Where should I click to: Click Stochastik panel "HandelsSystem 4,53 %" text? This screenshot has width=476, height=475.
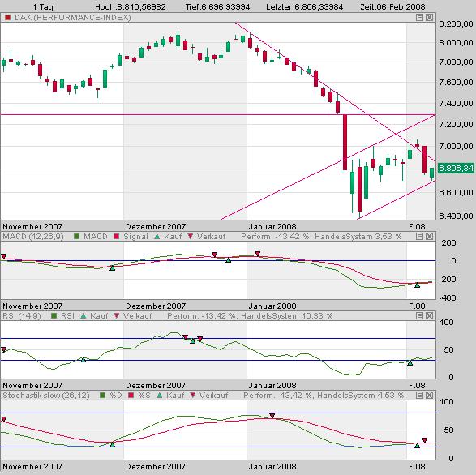click(360, 396)
